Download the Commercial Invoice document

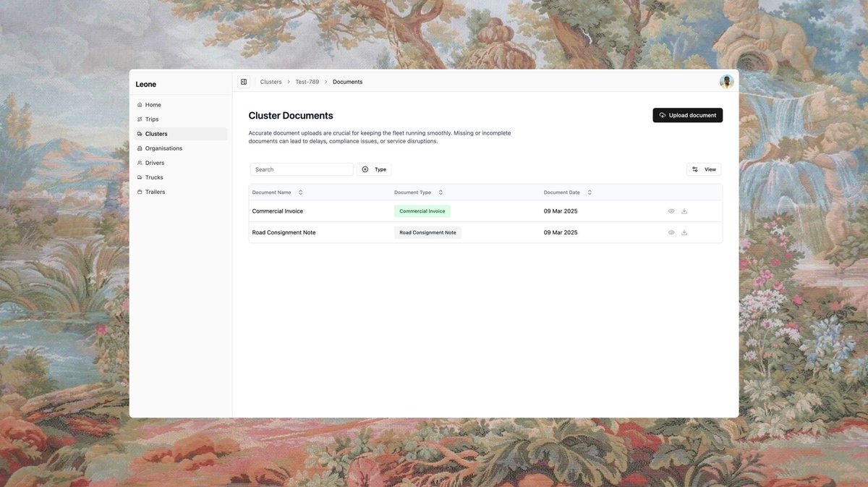point(684,211)
